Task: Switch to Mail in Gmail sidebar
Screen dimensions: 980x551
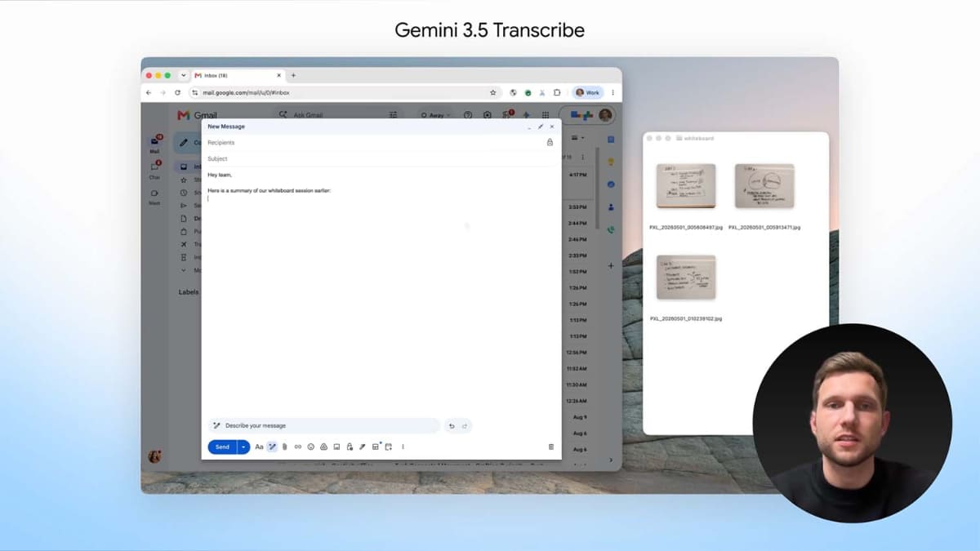Action: (154, 144)
